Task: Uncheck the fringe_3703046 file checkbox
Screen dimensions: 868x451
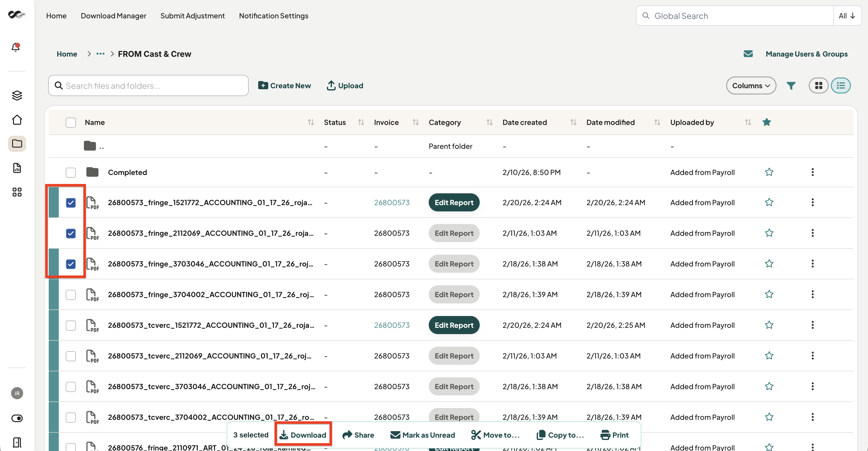Action: coord(71,264)
